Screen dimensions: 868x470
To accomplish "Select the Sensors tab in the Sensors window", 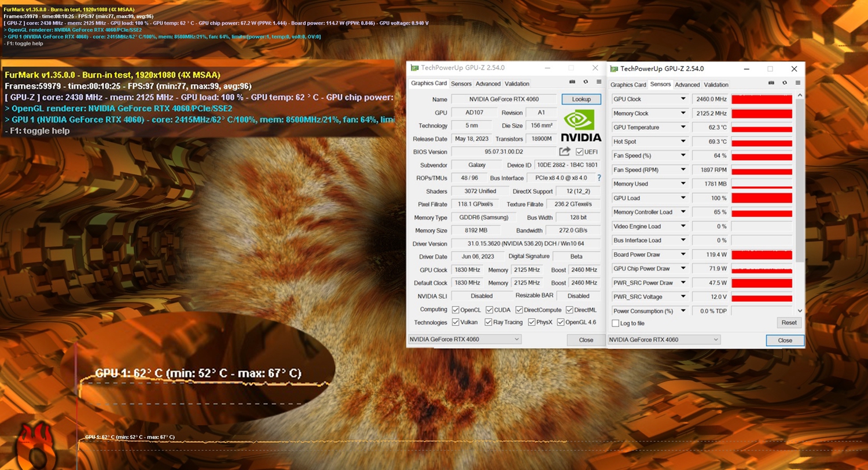I will point(660,84).
